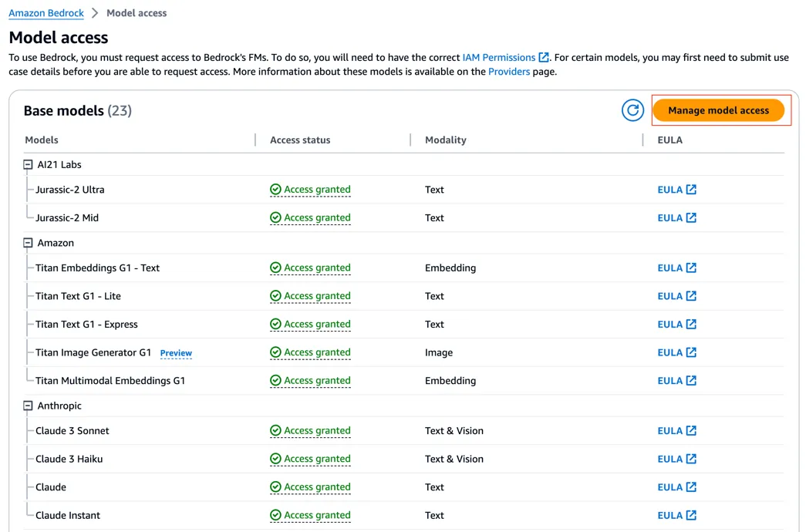Click the Access status column header
Screen dimensions: 806x532
pos(300,140)
